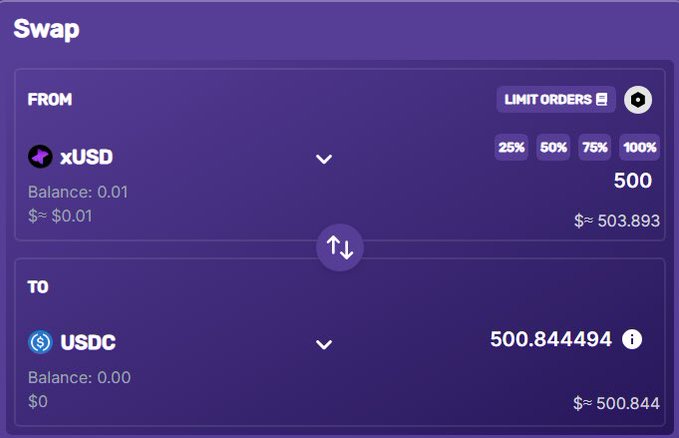Select the xUSD token name
Screen dimensions: 679x438
click(x=87, y=157)
